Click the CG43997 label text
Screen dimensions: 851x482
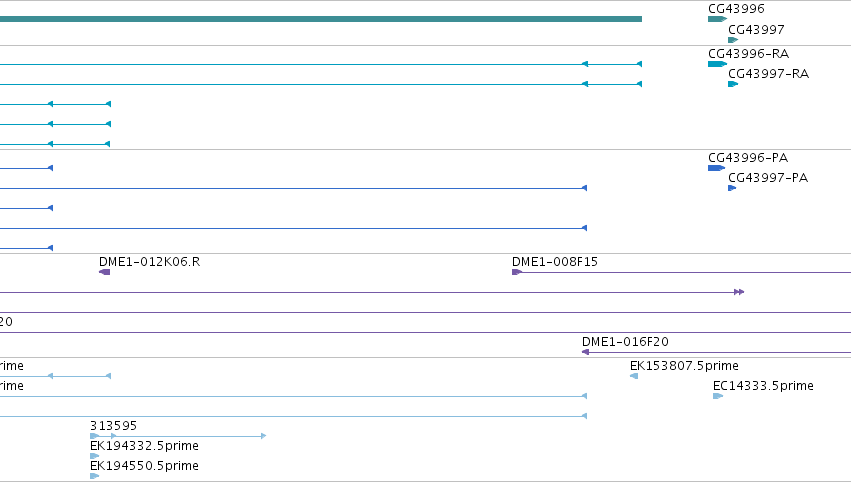756,29
